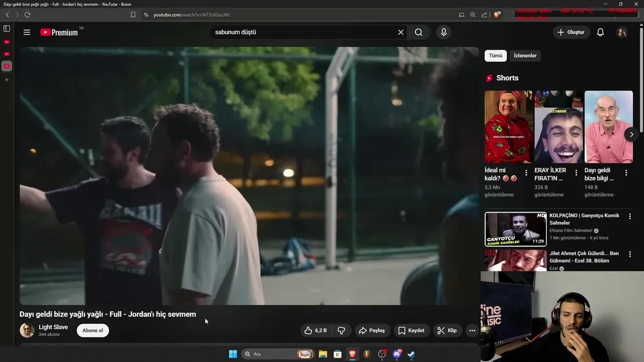Click the address bar URL youtube.com
644x362 pixels.
(192, 15)
